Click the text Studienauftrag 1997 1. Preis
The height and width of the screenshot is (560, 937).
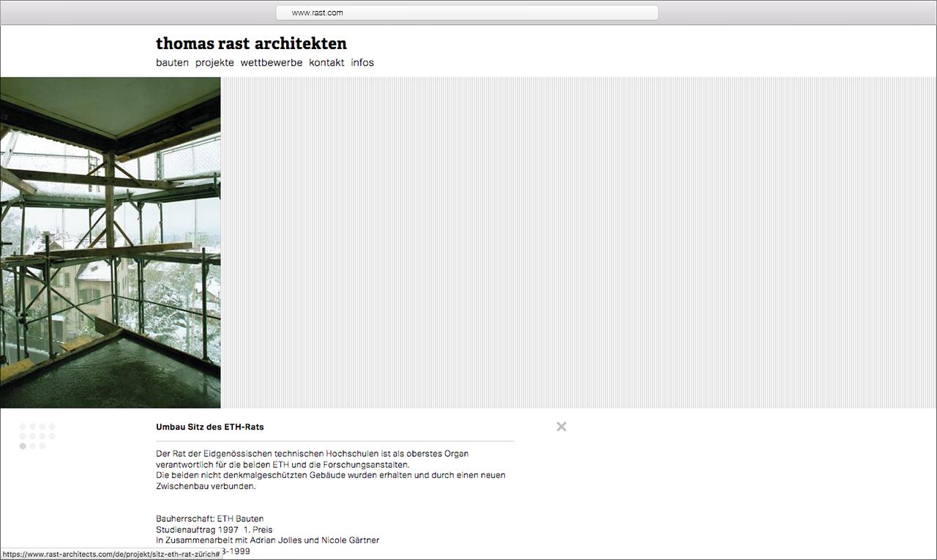pyautogui.click(x=214, y=530)
